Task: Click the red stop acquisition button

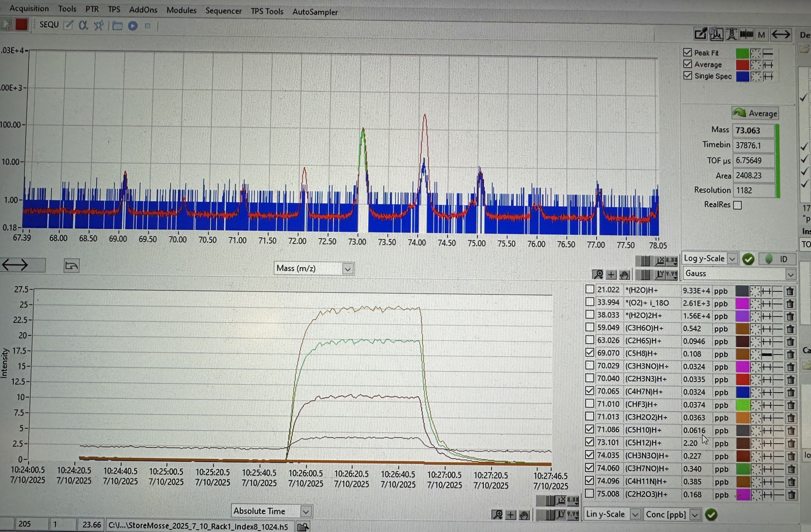Action: point(21,25)
